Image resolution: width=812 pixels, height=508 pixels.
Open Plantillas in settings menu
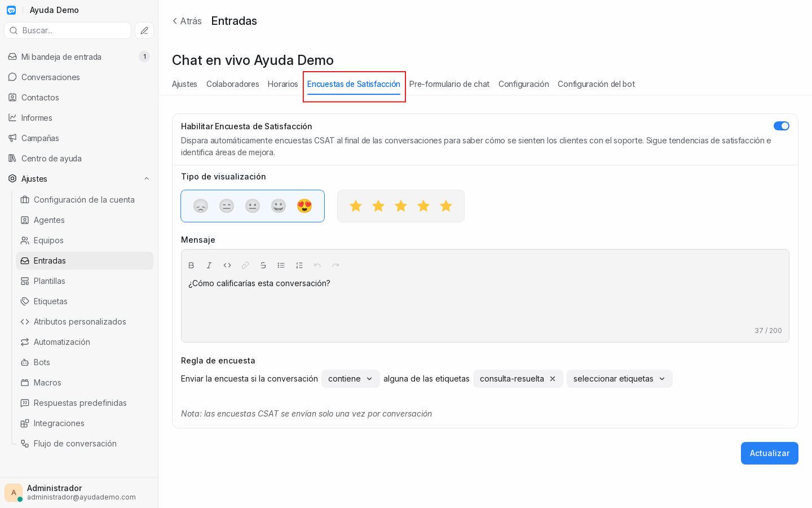(x=85, y=281)
